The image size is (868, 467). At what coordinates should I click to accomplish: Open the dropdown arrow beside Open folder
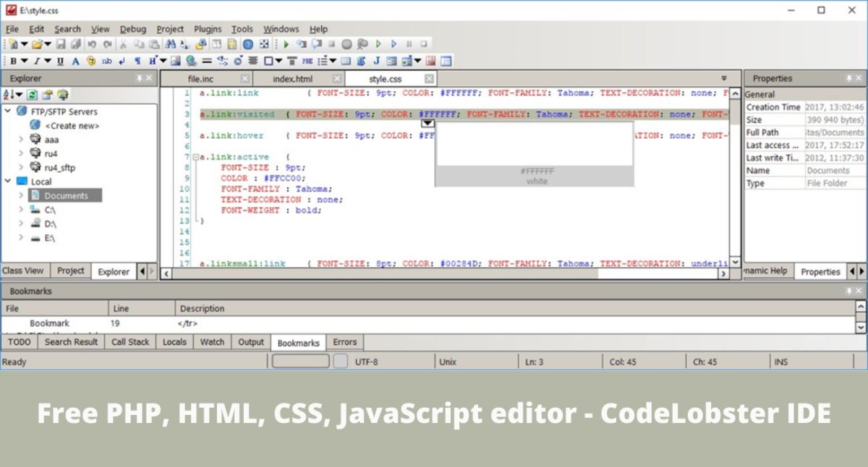pyautogui.click(x=48, y=44)
